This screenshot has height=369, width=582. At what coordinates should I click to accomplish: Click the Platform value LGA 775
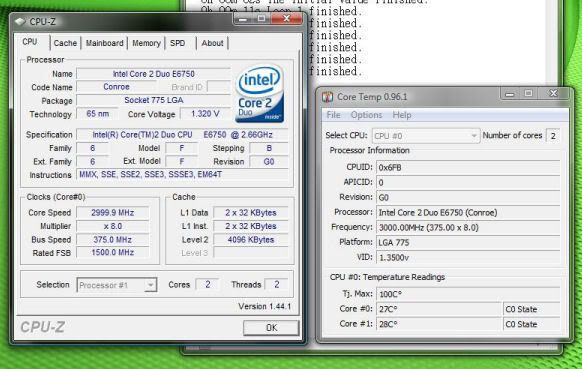click(468, 242)
